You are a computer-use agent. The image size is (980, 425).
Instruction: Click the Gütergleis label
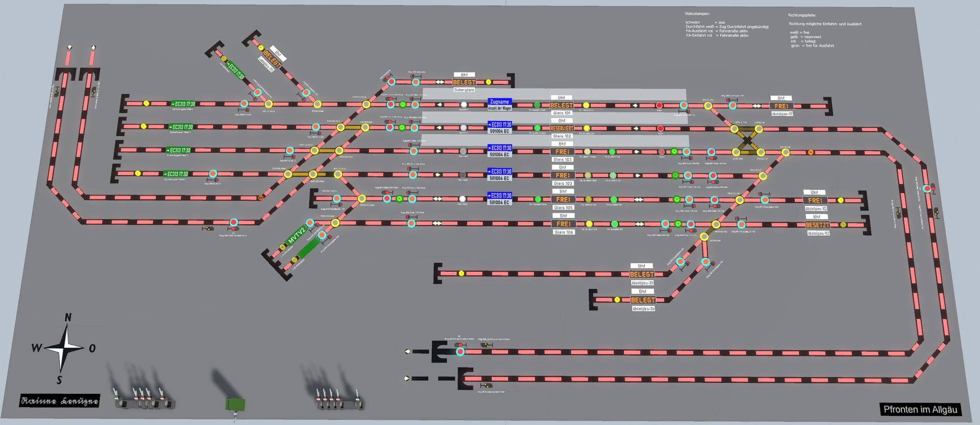(464, 90)
